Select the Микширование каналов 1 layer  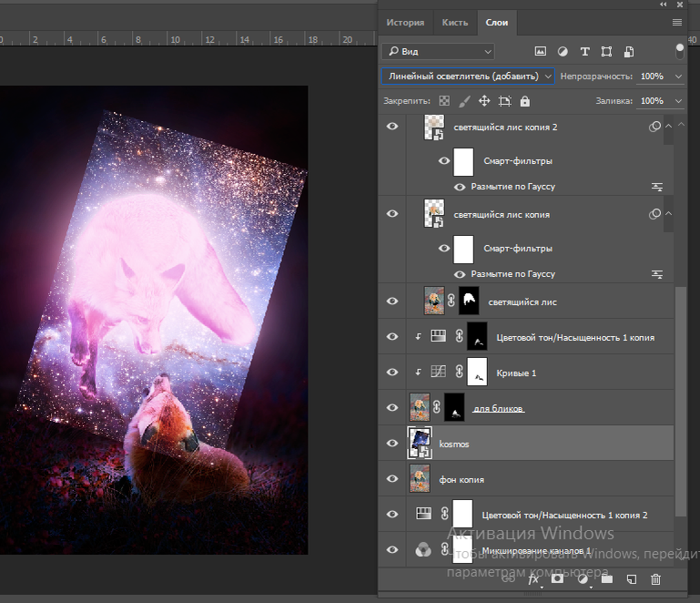(536, 551)
